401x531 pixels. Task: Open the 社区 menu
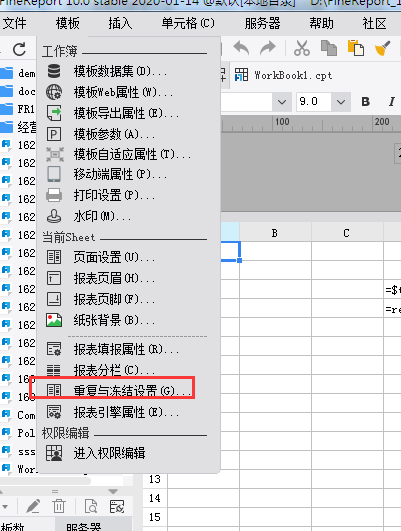coord(374,24)
